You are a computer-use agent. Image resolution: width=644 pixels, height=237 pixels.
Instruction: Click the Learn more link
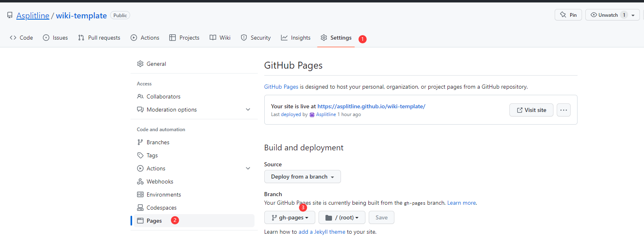pos(461,203)
